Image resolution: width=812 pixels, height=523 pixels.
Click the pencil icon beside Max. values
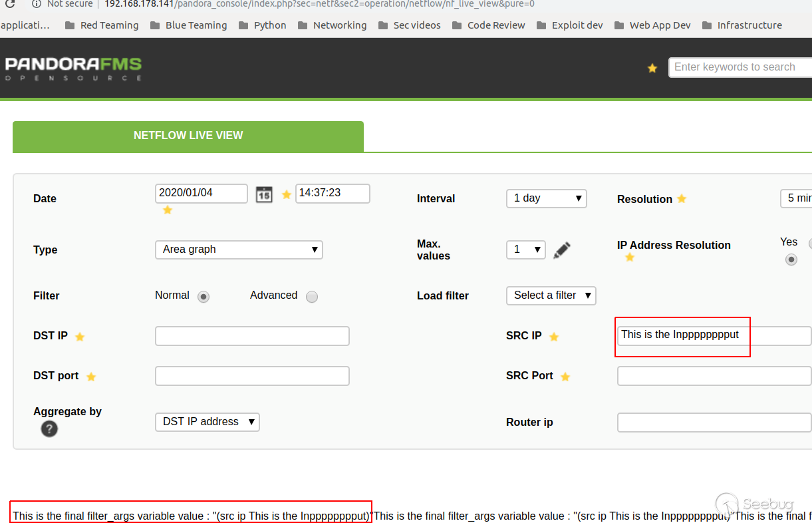[x=562, y=250]
